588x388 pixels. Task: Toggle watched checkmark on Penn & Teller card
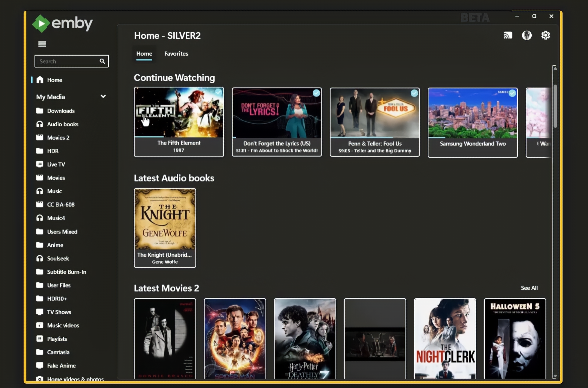click(414, 93)
